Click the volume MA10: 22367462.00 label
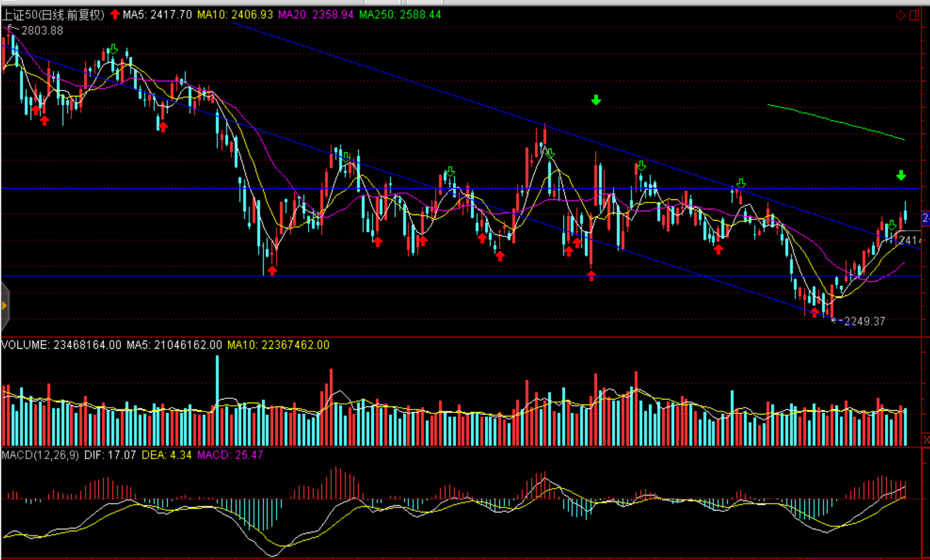Viewport: 930px width, 560px height. pos(278,345)
